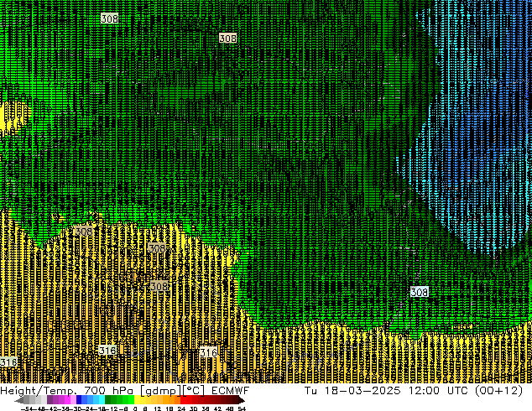Click the 'Tu 18-03-2025 12:00 UTC (00+12)' timestamp

click(x=414, y=391)
